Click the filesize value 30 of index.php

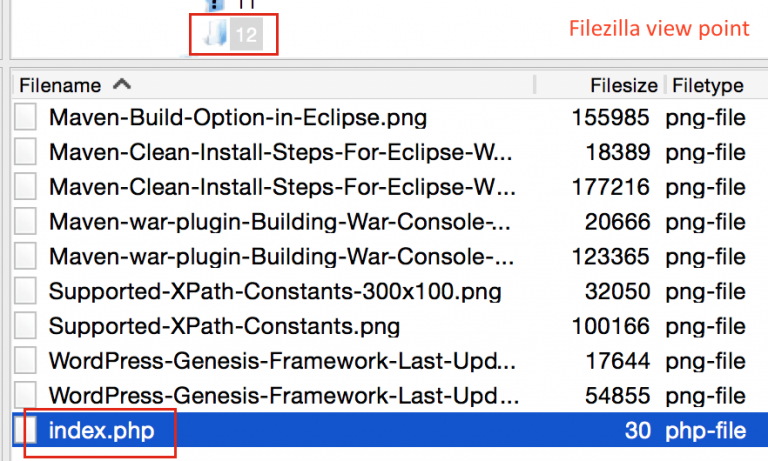point(639,431)
